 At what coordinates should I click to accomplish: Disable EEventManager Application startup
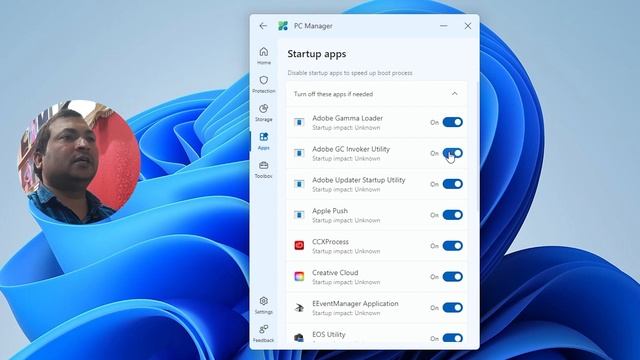[x=453, y=308]
